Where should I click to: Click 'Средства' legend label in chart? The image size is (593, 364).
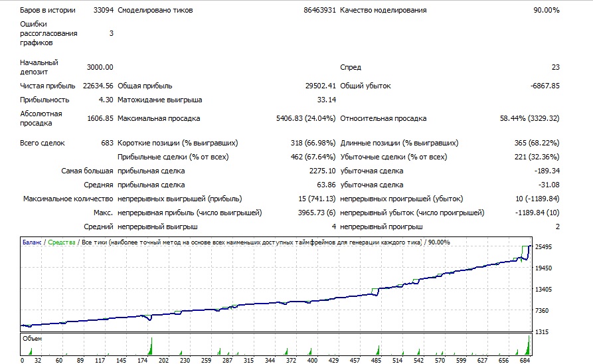(x=61, y=242)
